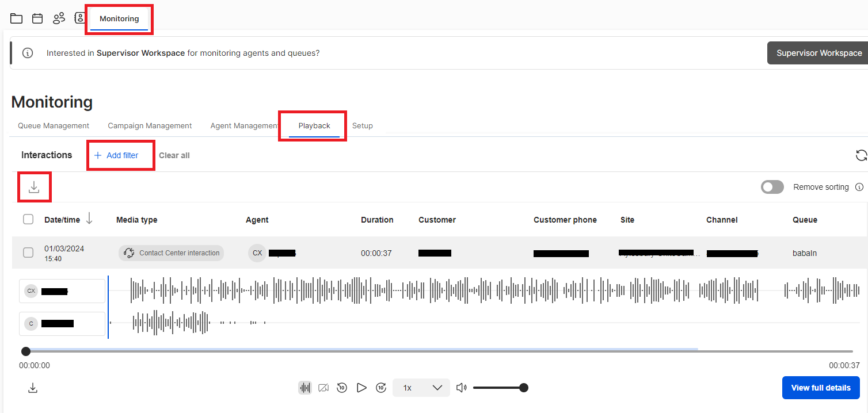This screenshot has width=868, height=413.
Task: Open the Setup tab
Action: [363, 125]
